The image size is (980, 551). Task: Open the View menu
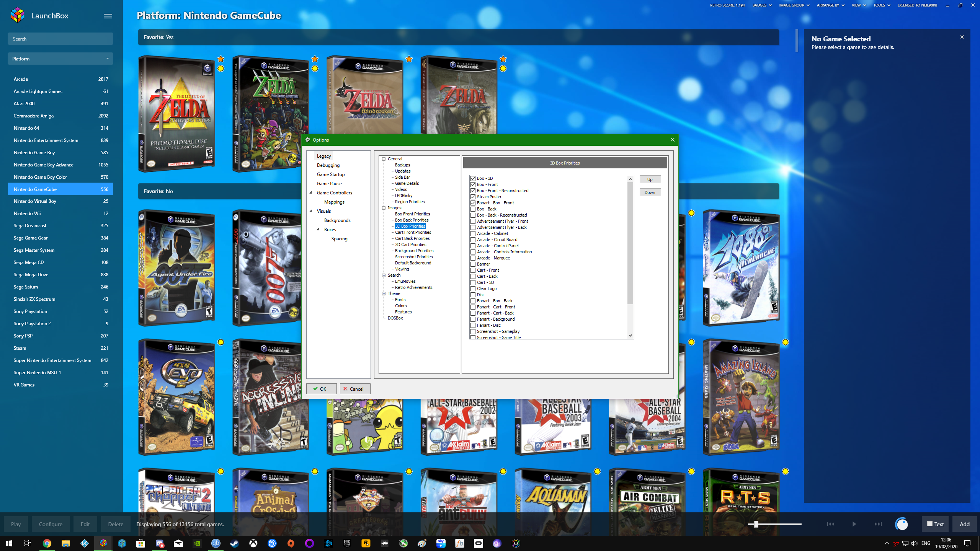click(x=859, y=5)
